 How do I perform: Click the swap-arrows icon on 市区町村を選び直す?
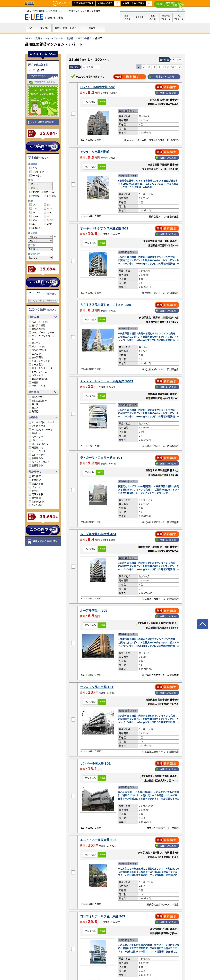tap(30, 122)
